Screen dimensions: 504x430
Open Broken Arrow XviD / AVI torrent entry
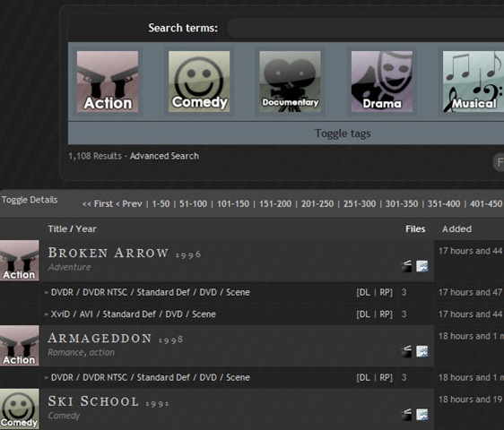tap(134, 314)
